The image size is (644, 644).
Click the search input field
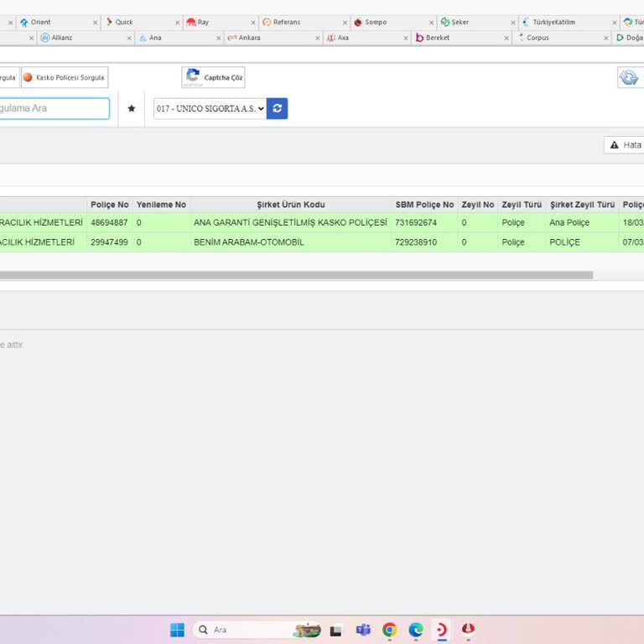[x=52, y=108]
